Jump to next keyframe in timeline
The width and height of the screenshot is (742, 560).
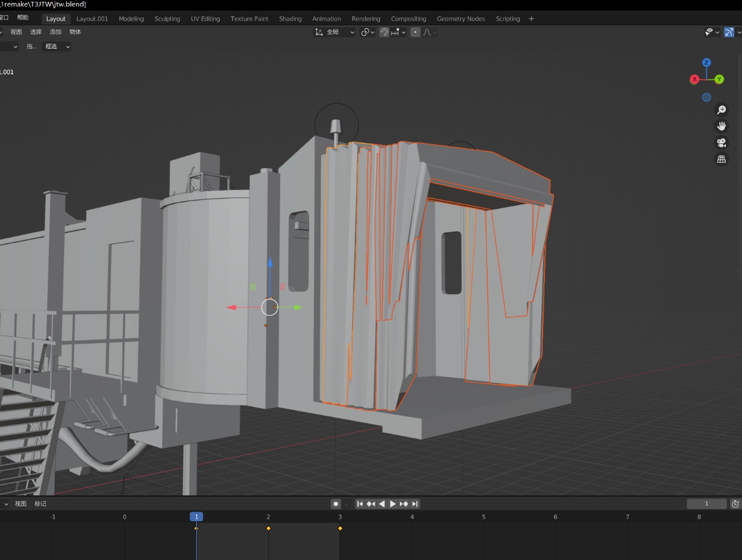point(404,504)
